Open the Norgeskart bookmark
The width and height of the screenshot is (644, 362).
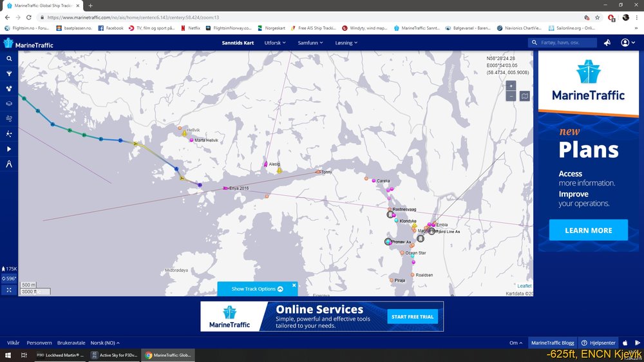(x=271, y=28)
